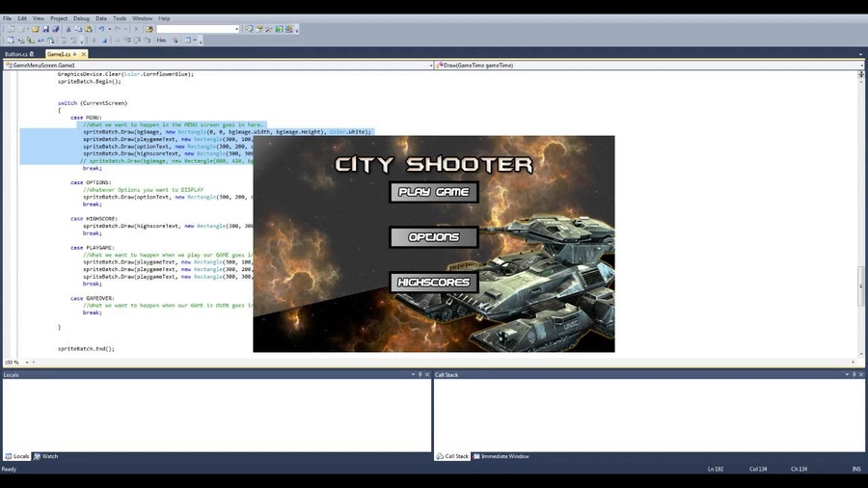Click the Cut scissors icon
This screenshot has width=868, height=488.
(68, 29)
